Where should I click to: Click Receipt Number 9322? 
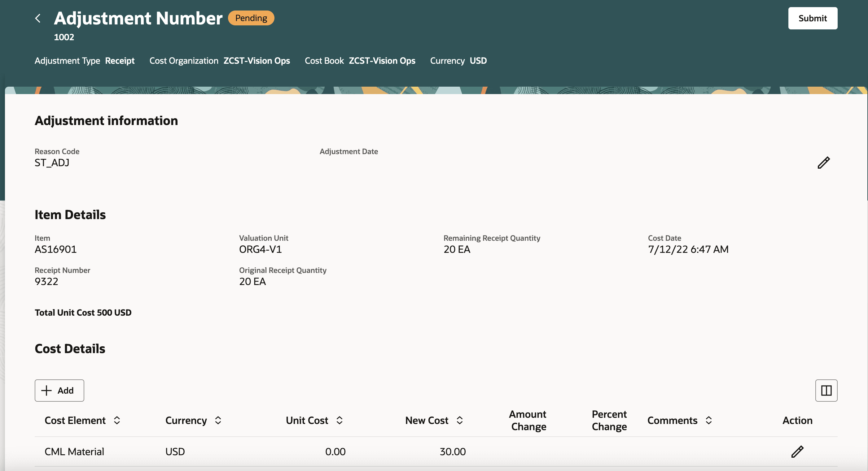[x=46, y=281]
